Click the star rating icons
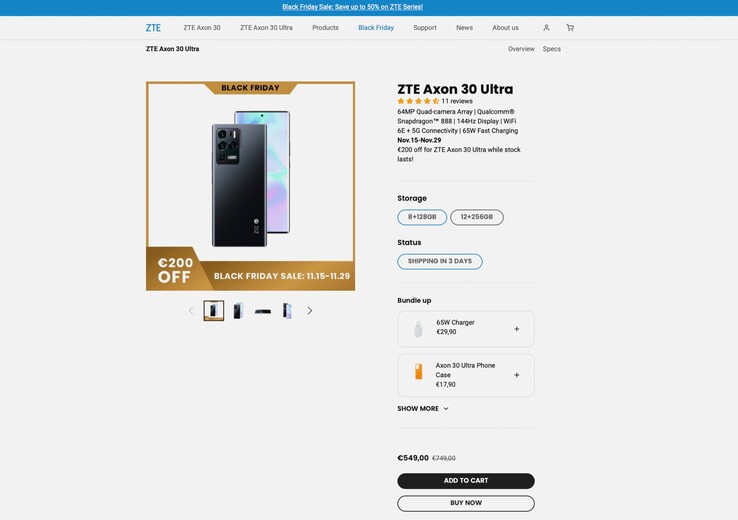The image size is (738, 520). [x=418, y=101]
